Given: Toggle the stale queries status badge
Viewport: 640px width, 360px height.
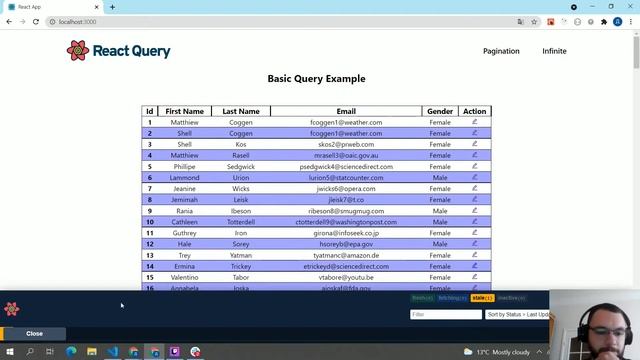Looking at the screenshot, I should tap(482, 298).
